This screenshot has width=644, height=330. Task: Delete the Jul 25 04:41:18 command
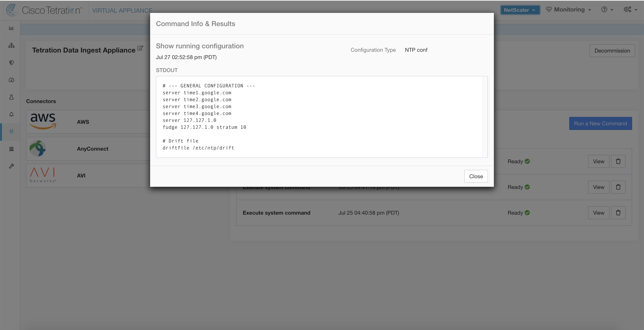(618, 187)
